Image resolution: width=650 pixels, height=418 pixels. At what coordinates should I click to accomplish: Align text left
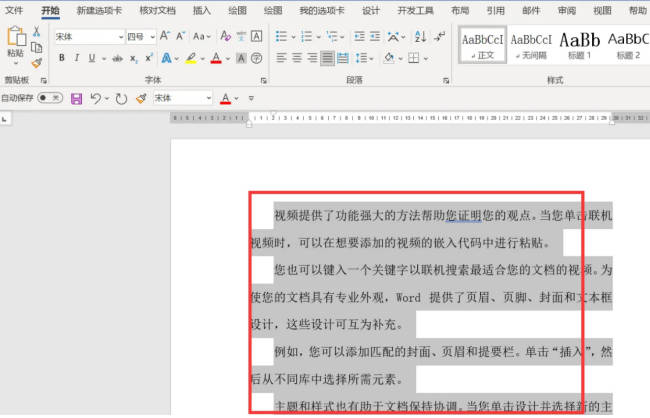(x=281, y=58)
